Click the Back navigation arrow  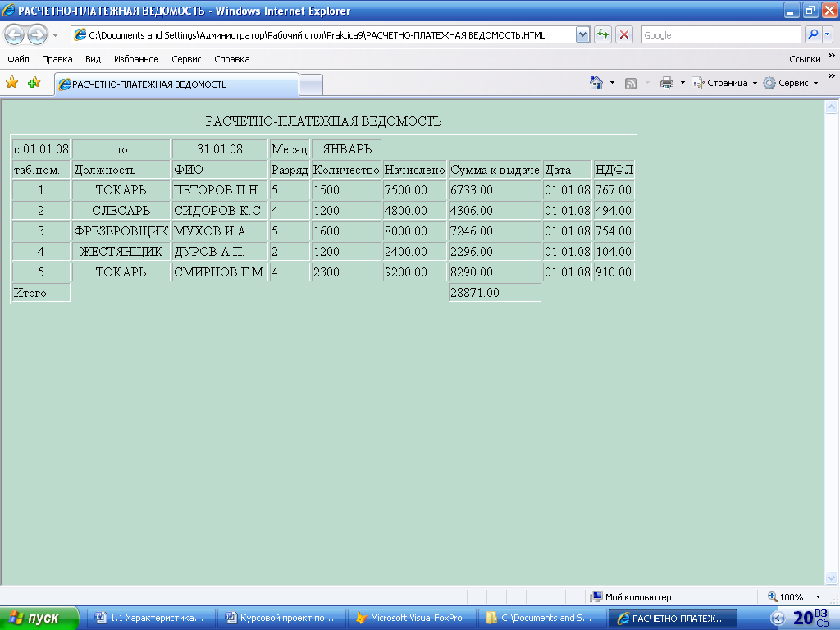pos(15,35)
